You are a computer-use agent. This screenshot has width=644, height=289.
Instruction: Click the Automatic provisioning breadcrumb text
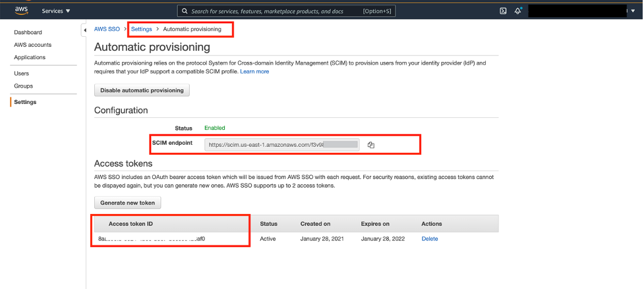coord(192,29)
